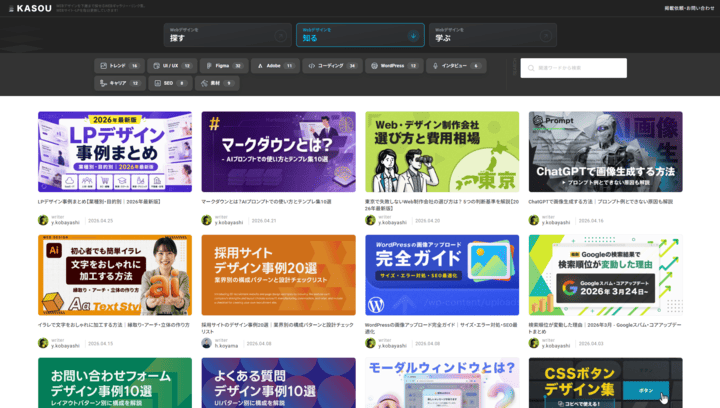Filter by the Adobe category
This screenshot has height=408, width=720.
pyautogui.click(x=275, y=66)
